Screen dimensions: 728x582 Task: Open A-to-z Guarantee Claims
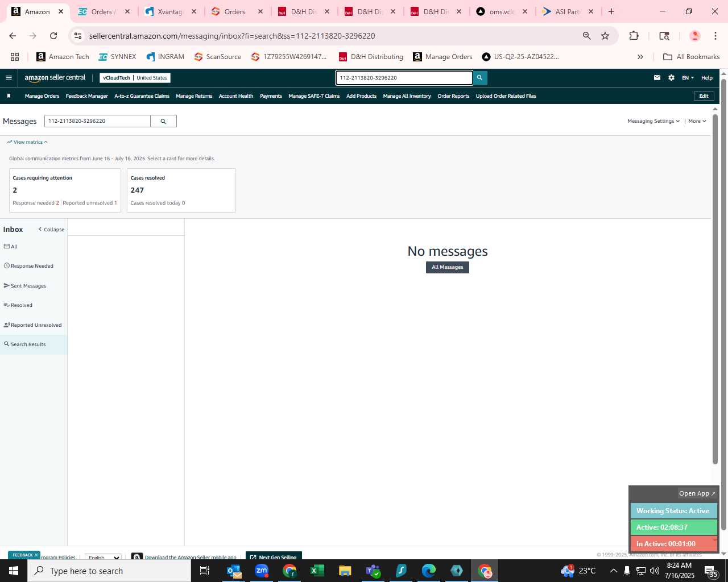[142, 96]
